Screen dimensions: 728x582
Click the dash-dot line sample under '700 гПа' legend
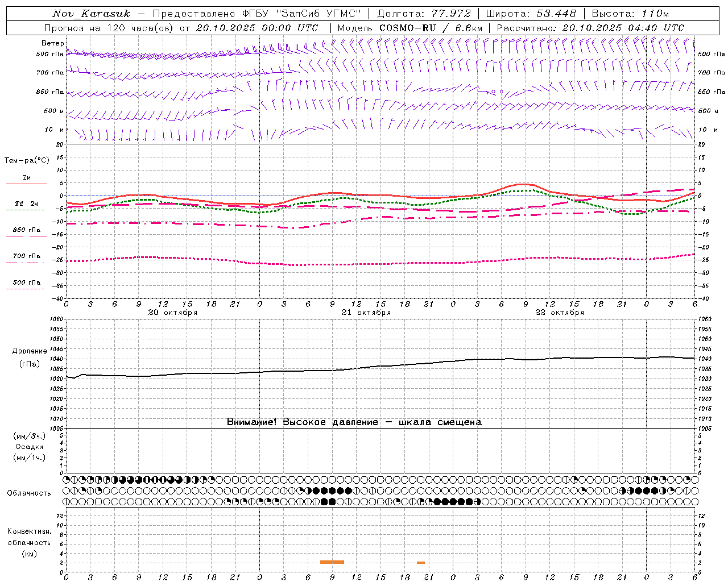(26, 263)
